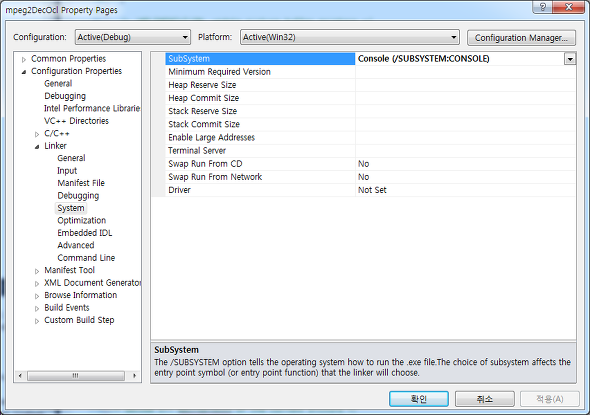The width and height of the screenshot is (590, 415).
Task: Select Embedded IDL under Linker
Action: point(85,233)
